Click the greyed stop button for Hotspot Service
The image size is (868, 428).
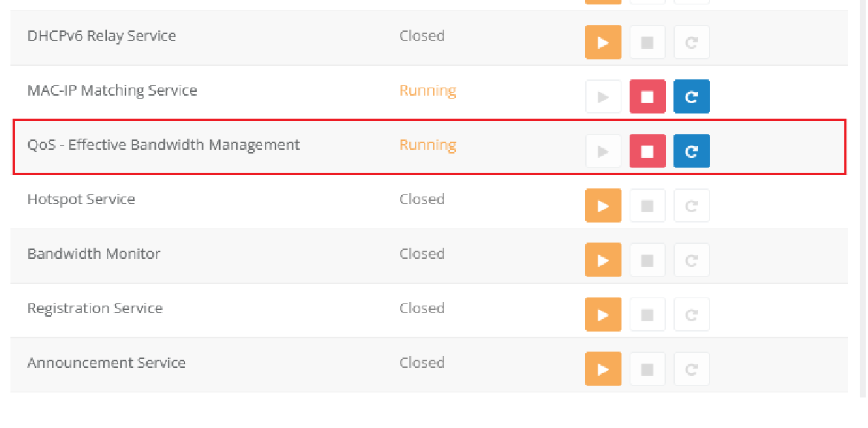point(647,205)
